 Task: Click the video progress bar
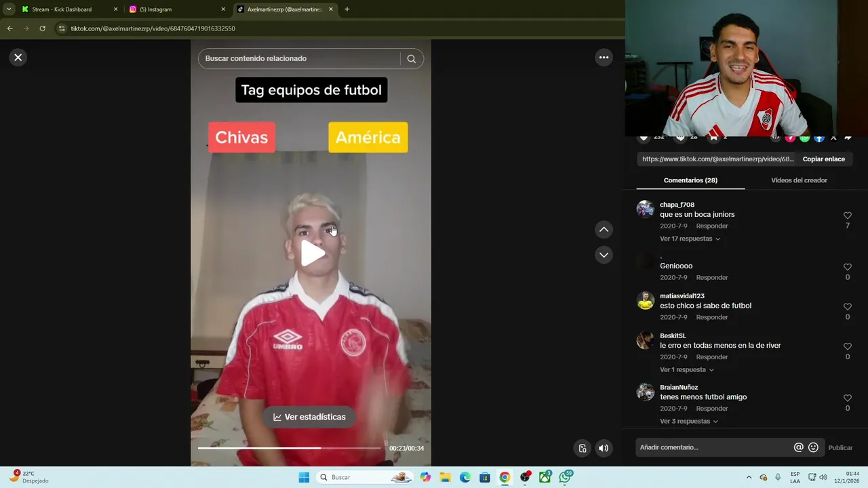pos(290,448)
